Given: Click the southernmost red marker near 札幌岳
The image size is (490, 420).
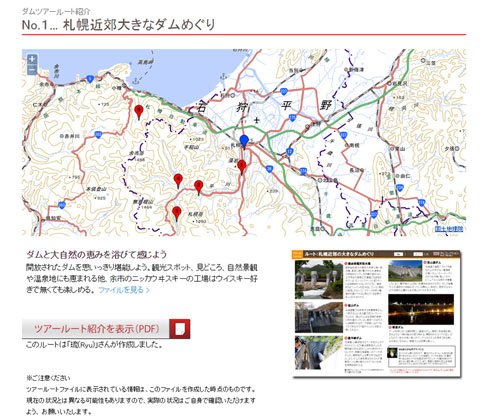Looking at the screenshot, I should coord(177,214).
